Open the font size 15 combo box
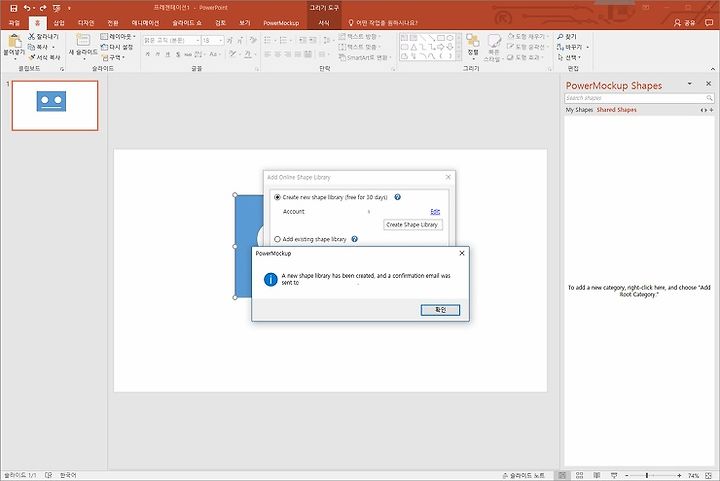This screenshot has height=481, width=720. (x=212, y=41)
